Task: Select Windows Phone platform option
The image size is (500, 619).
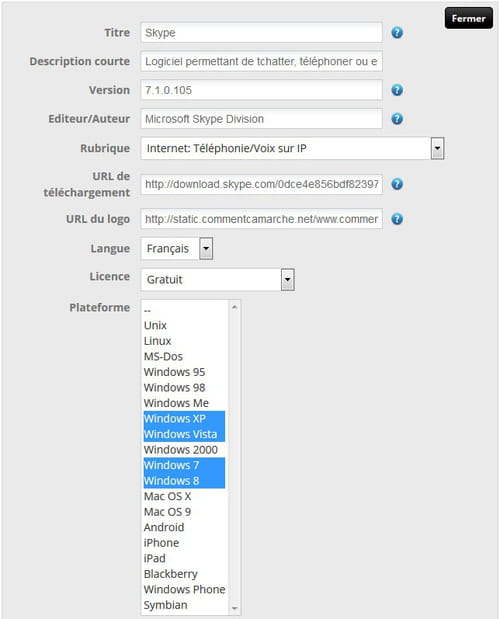Action: pos(184,589)
